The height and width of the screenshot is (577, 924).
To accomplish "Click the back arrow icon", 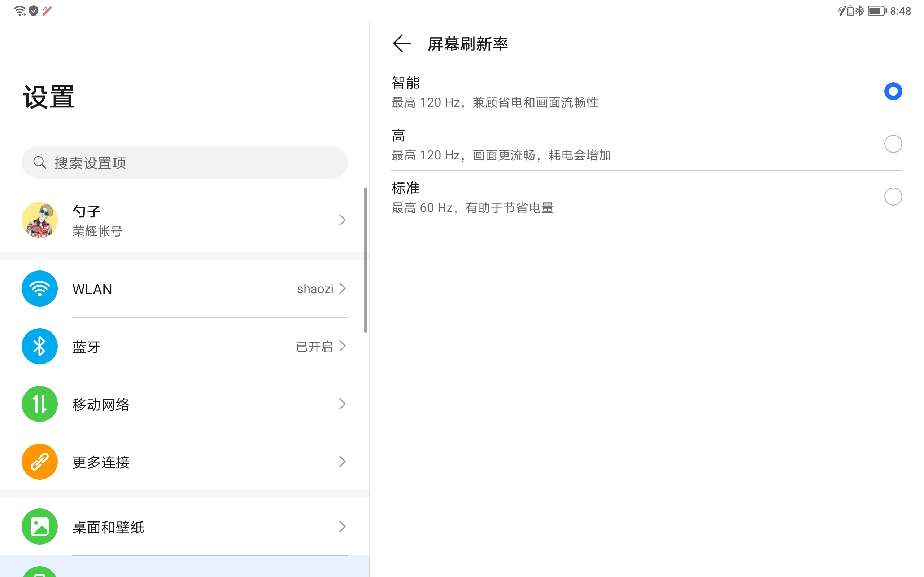I will pyautogui.click(x=402, y=44).
